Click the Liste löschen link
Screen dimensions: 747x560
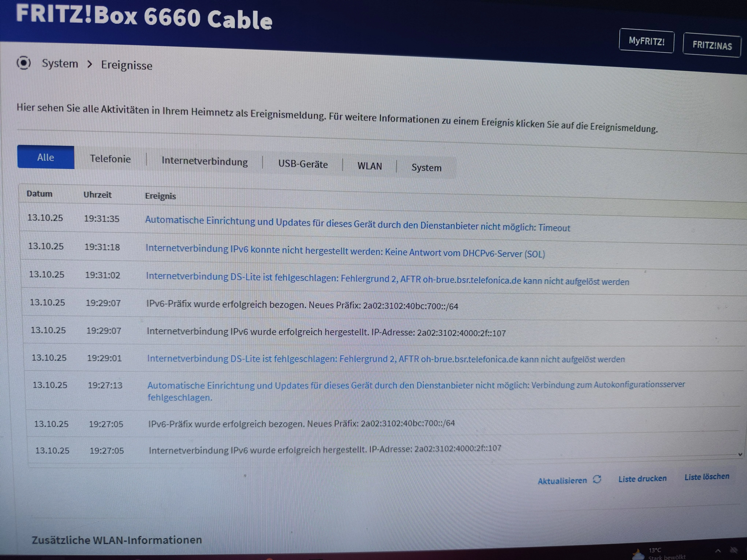click(x=707, y=477)
